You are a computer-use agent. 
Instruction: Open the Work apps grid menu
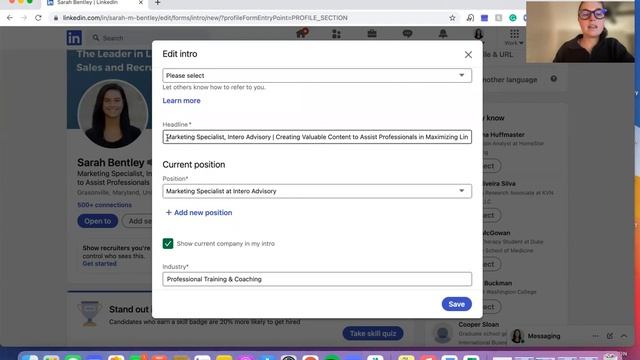tap(514, 36)
